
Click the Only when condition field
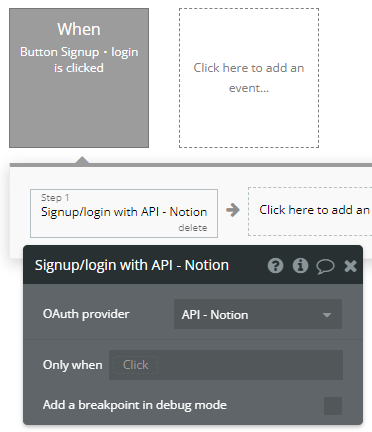click(x=226, y=365)
